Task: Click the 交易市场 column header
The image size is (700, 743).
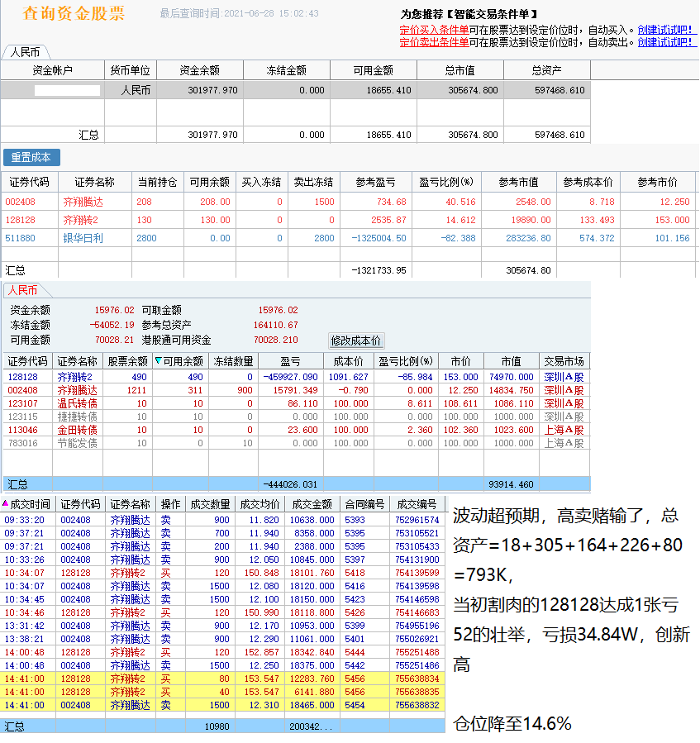Action: click(564, 361)
